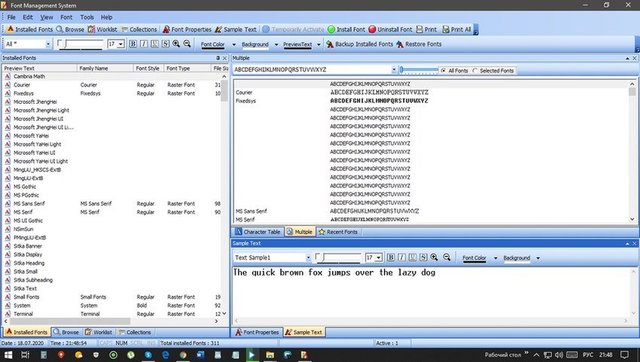Click the Browse toolbar button

70,29
